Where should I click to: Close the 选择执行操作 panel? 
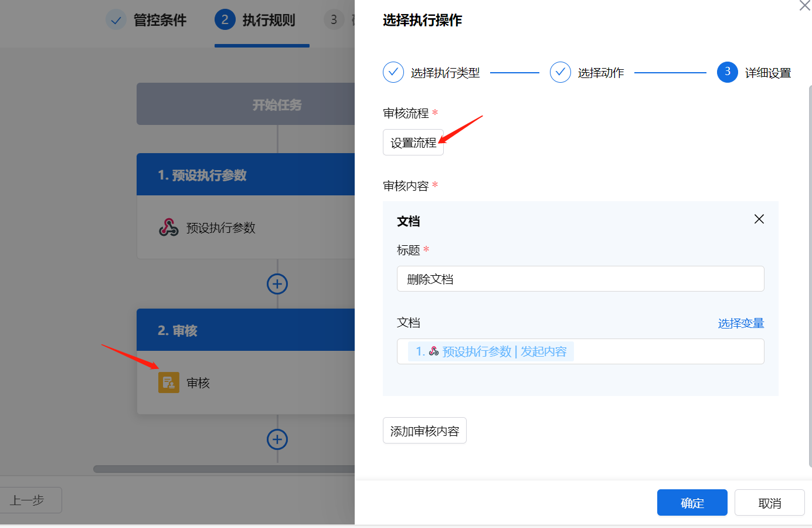click(x=805, y=5)
